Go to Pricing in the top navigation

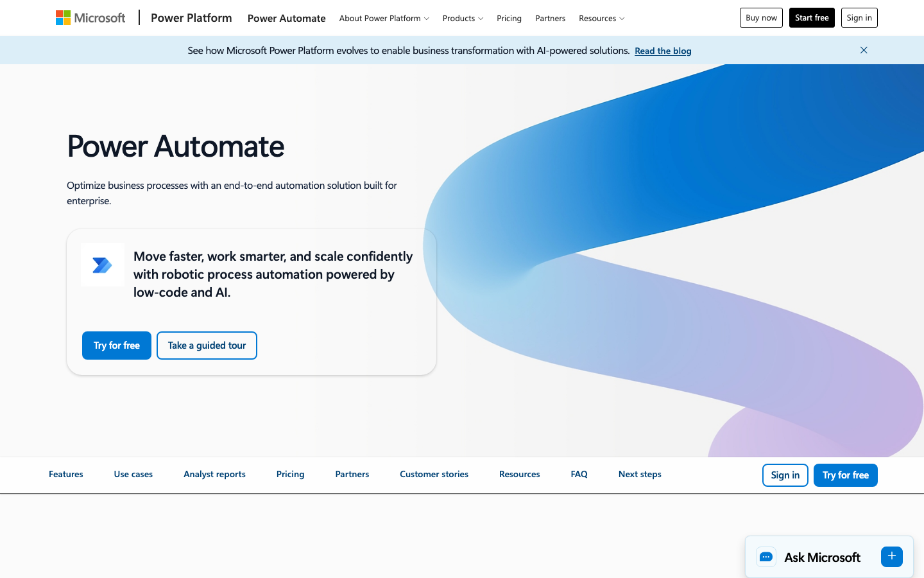coord(509,18)
